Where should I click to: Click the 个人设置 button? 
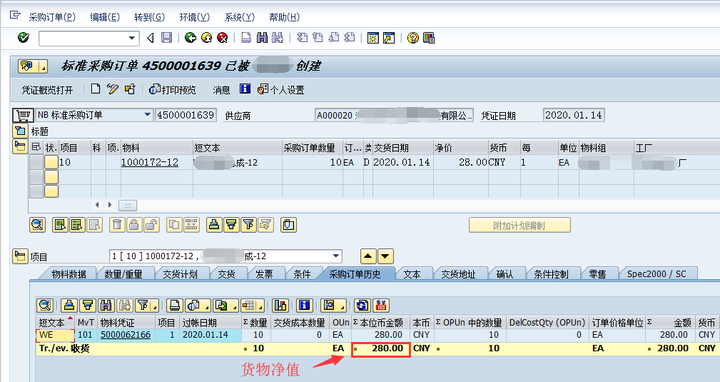coord(281,90)
